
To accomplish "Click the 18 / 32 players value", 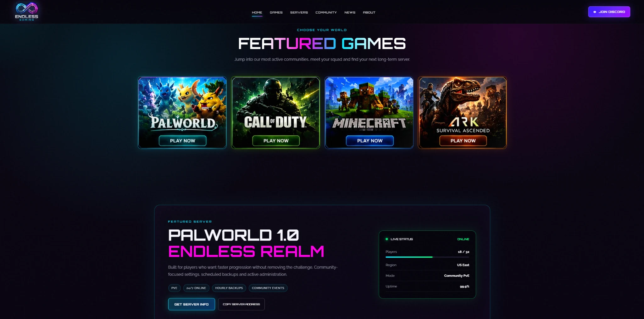I will coord(464,252).
